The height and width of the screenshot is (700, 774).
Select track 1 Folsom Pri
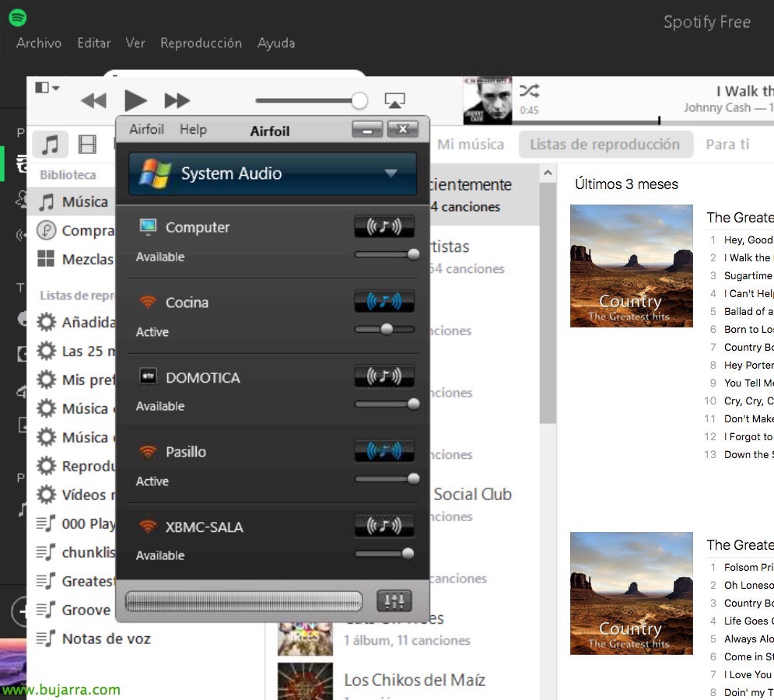(x=741, y=567)
